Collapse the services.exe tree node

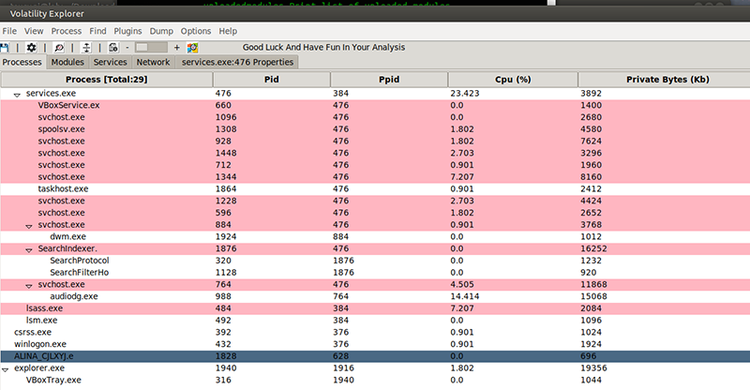click(17, 95)
